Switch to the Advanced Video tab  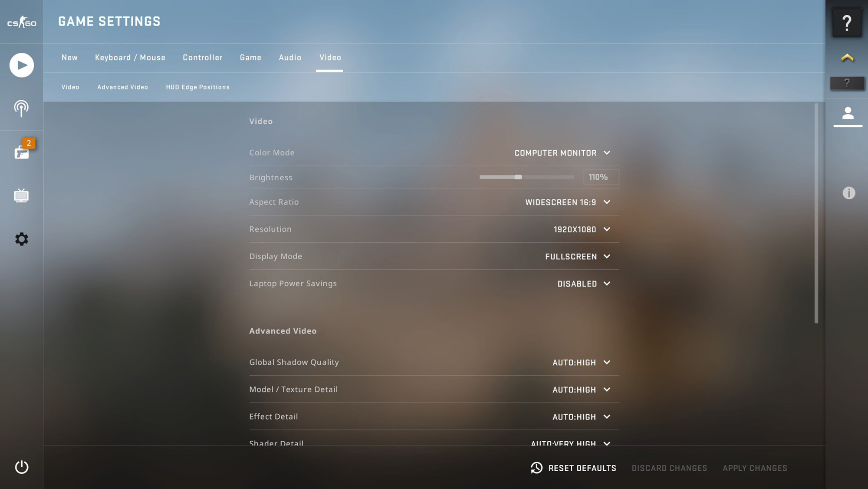(x=122, y=86)
